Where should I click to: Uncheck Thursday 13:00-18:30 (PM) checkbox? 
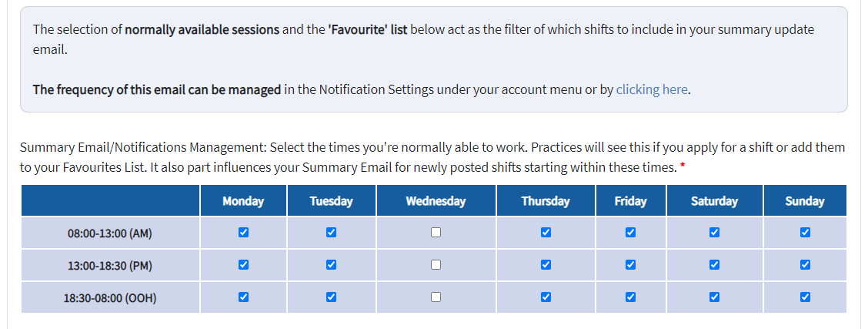(x=546, y=265)
